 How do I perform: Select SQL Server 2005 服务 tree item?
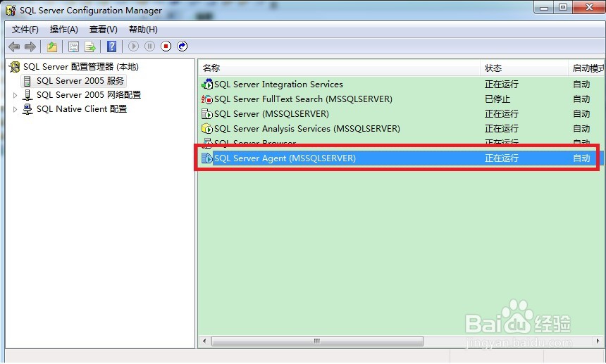pos(80,81)
